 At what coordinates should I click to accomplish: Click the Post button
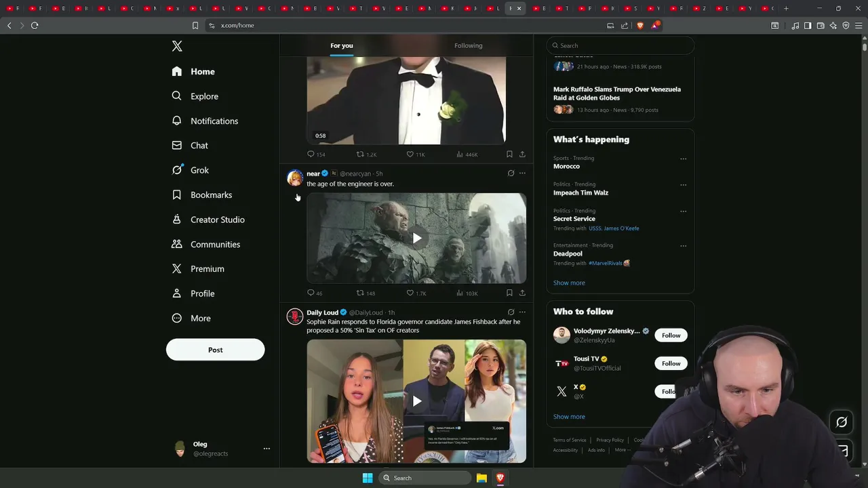[x=215, y=350]
